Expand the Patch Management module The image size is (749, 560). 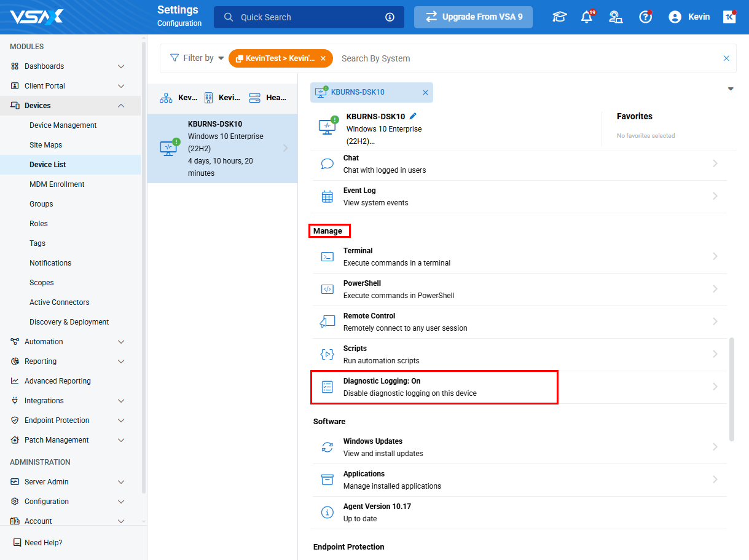tap(121, 440)
